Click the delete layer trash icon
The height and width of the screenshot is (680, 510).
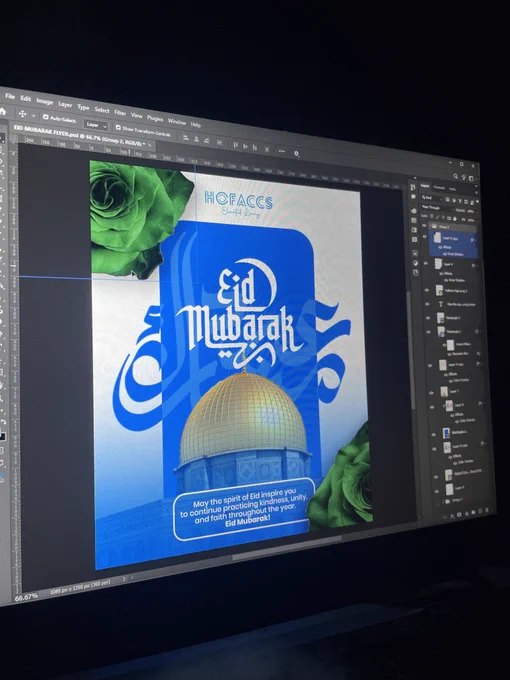tap(487, 510)
